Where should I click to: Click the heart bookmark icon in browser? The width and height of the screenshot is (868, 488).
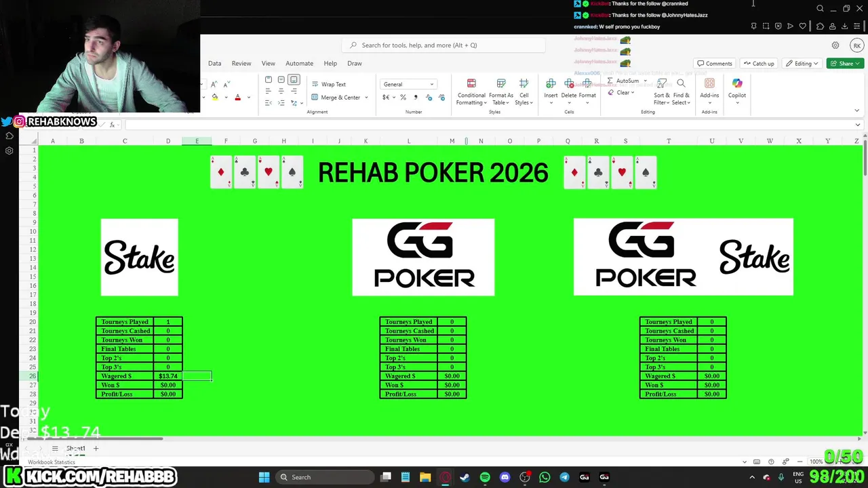pyautogui.click(x=803, y=26)
